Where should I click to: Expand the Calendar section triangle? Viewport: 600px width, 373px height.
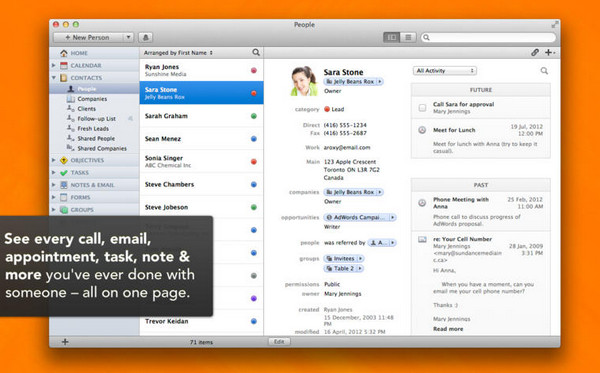coord(54,65)
